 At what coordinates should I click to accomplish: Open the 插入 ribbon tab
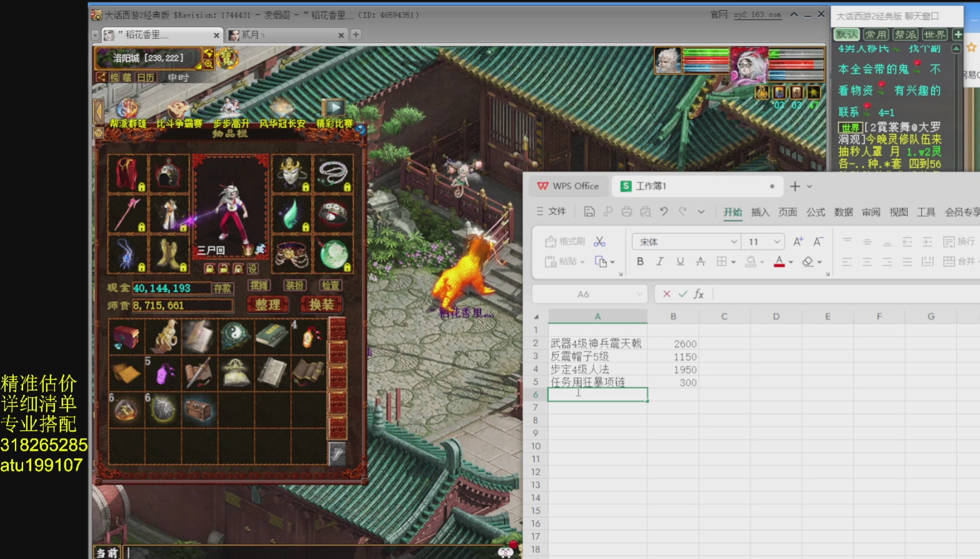point(760,212)
